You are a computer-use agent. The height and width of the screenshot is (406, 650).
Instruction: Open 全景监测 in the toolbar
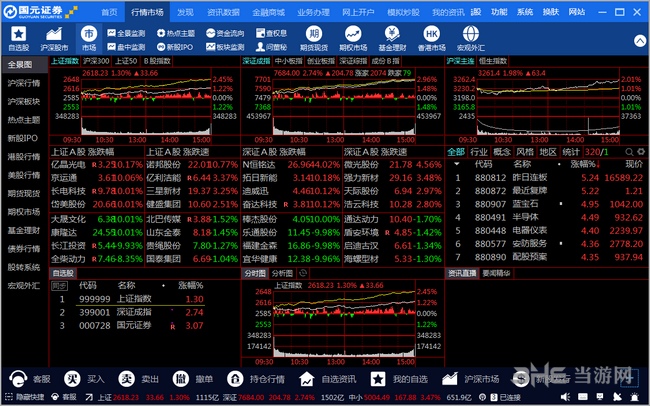pos(126,33)
